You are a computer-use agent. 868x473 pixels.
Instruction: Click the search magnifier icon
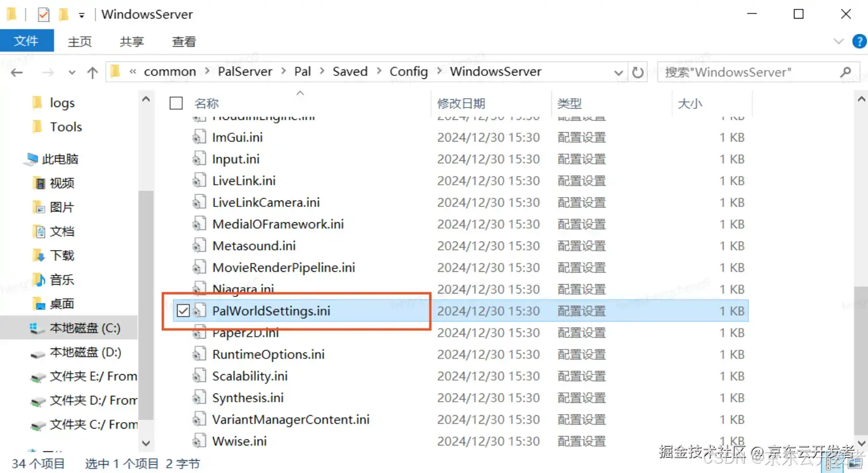(845, 72)
